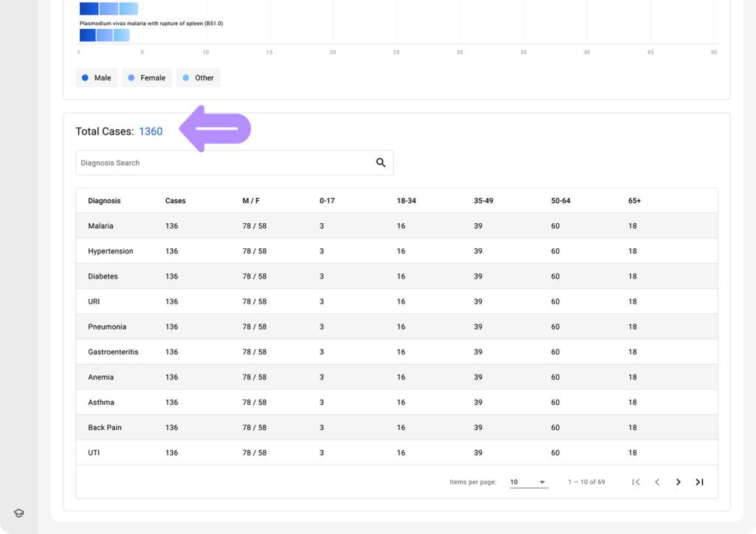Click the 1360 total cases value
Image resolution: width=756 pixels, height=534 pixels.
151,131
